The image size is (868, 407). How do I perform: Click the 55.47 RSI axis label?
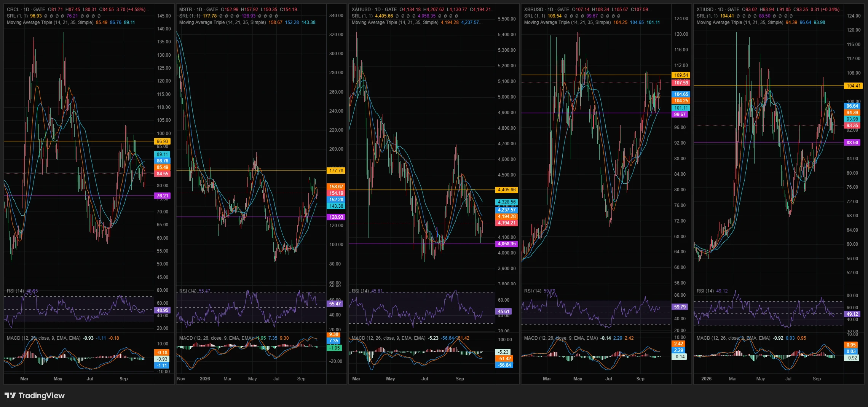coord(335,304)
